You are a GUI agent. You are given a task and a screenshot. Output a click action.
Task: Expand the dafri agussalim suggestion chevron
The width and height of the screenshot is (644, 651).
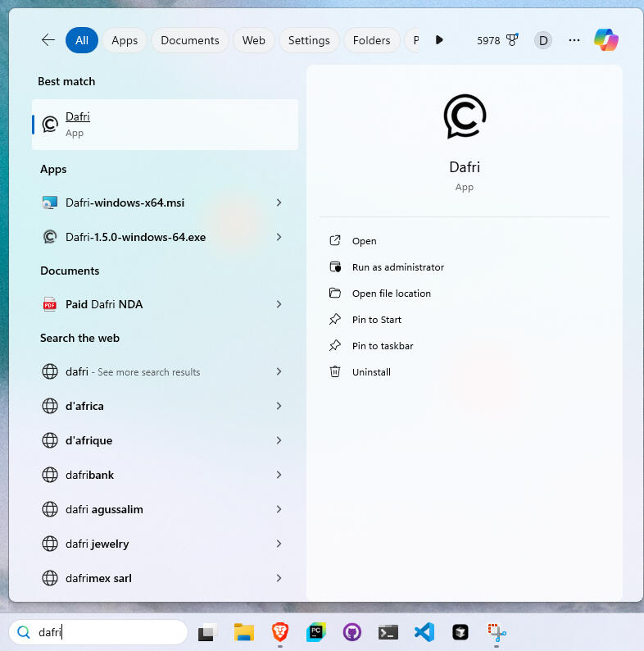[x=279, y=509]
